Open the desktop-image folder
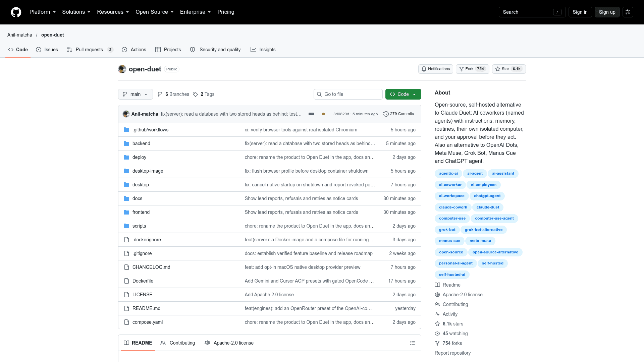644x362 pixels. click(148, 171)
